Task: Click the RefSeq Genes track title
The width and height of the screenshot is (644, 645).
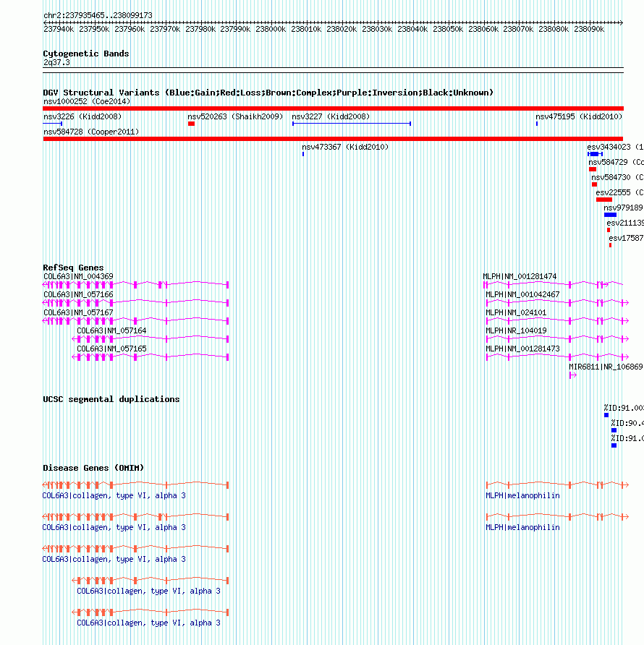Action: [x=73, y=268]
